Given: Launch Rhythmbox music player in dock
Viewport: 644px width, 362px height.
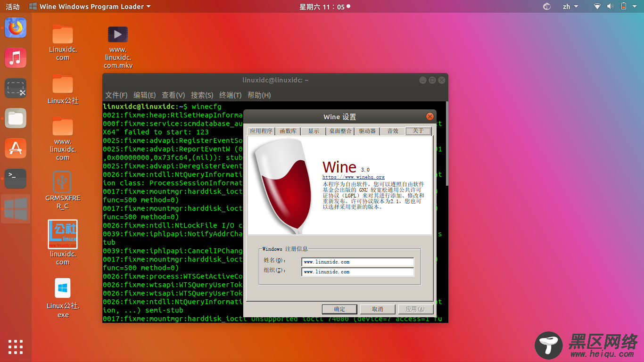Looking at the screenshot, I should click(16, 58).
